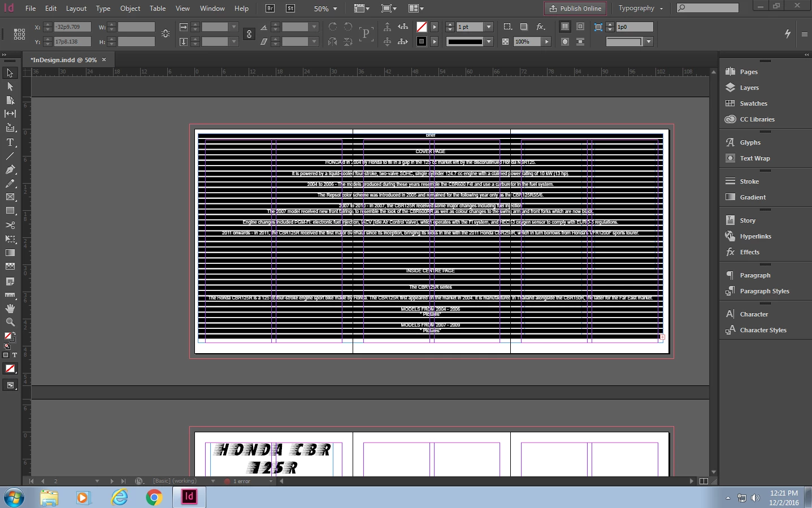Choose the Hand tool
Viewport: 812px width, 508px height.
click(10, 309)
